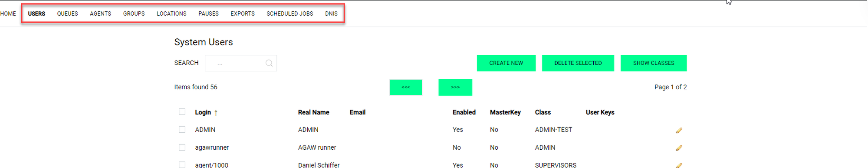Sort by the MasterKey column header
Screen dimensions: 868x168
click(x=505, y=112)
